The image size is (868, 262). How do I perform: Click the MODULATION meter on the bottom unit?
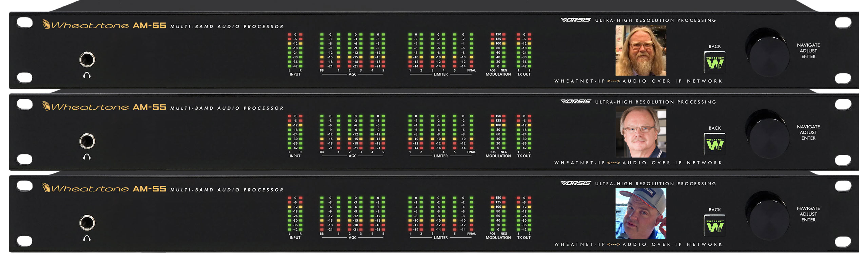pyautogui.click(x=498, y=218)
